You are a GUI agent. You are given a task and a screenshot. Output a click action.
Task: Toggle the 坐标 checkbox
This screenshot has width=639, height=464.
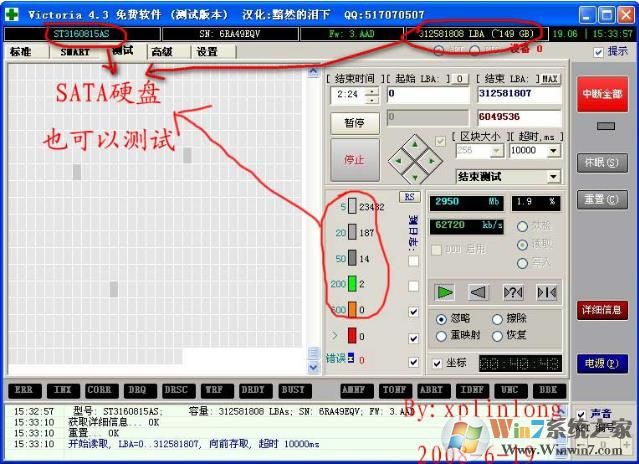point(437,363)
